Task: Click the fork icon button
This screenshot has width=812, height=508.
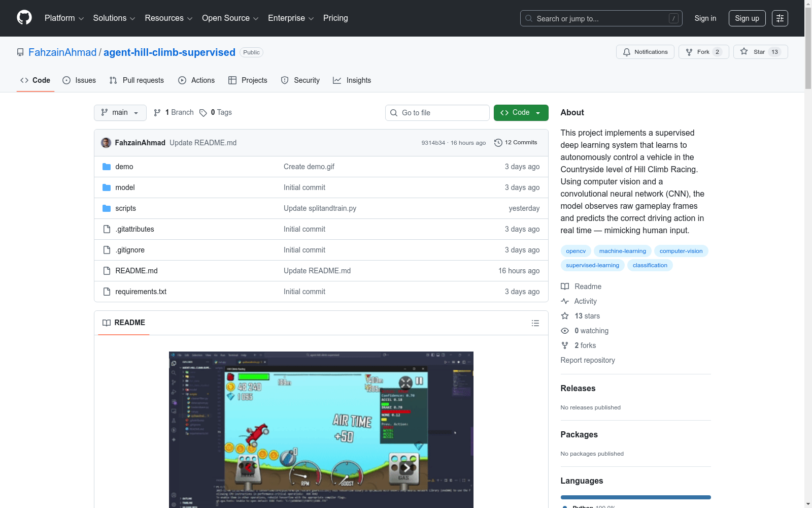Action: click(689, 52)
